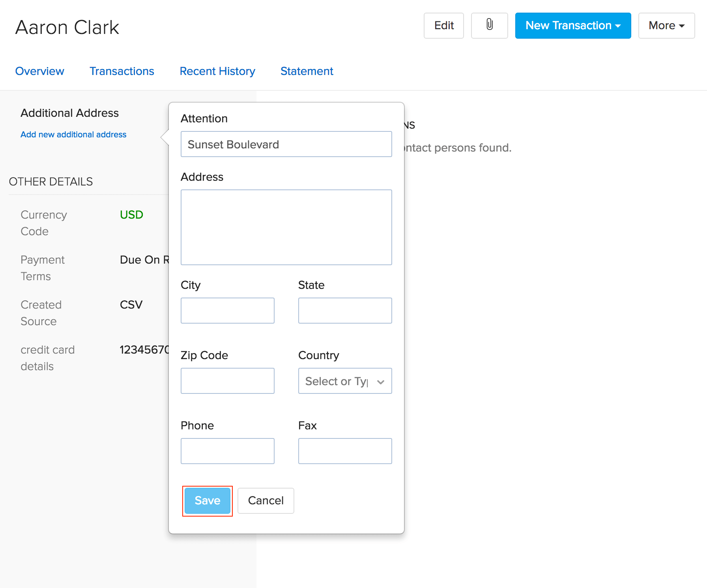Click the Attention input containing Sunset Boulevard
The image size is (707, 588).
(x=286, y=144)
